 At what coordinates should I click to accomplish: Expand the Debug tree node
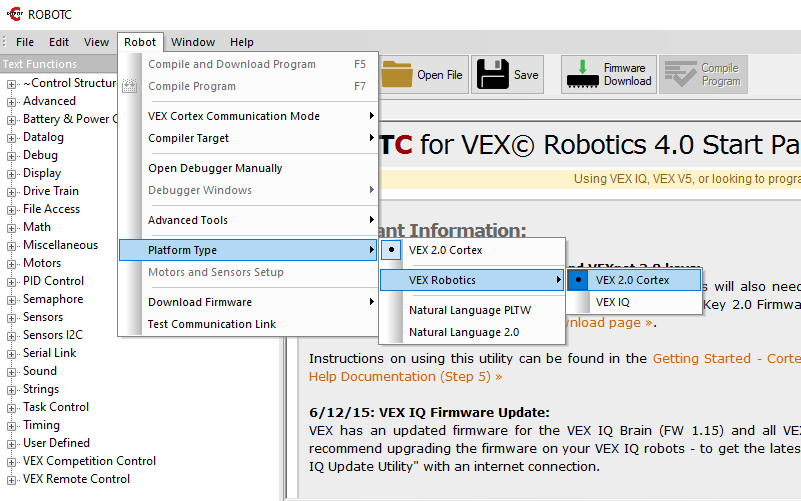[x=11, y=156]
